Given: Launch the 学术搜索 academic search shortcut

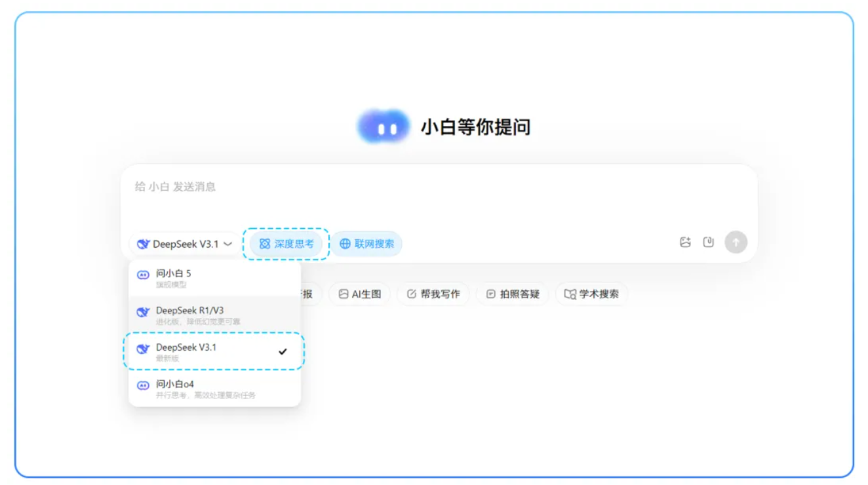Looking at the screenshot, I should coord(592,294).
